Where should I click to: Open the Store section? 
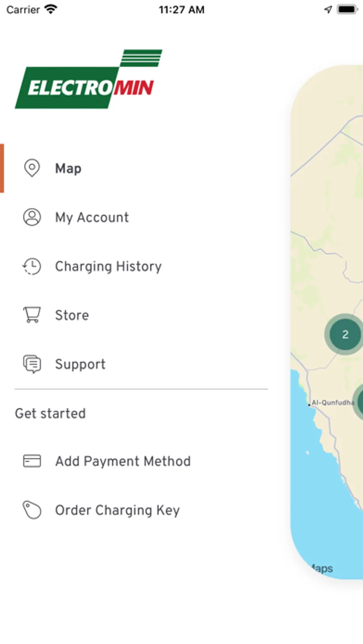[x=72, y=315]
